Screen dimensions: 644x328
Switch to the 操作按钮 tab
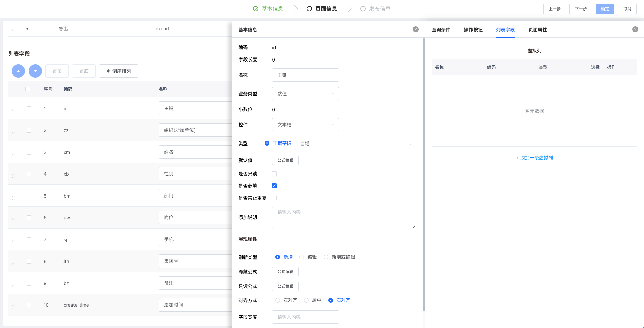pyautogui.click(x=473, y=30)
